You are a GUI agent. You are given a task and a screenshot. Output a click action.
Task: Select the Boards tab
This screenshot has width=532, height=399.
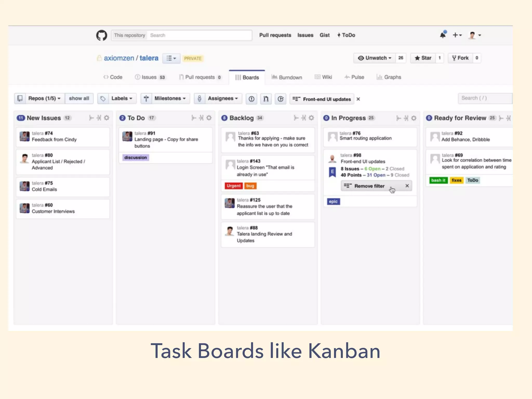pos(247,77)
